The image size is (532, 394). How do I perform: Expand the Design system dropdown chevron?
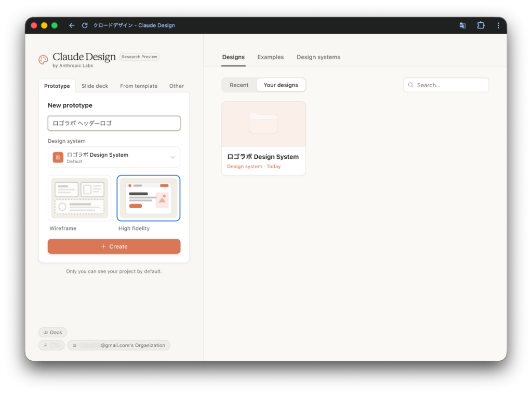pos(172,157)
